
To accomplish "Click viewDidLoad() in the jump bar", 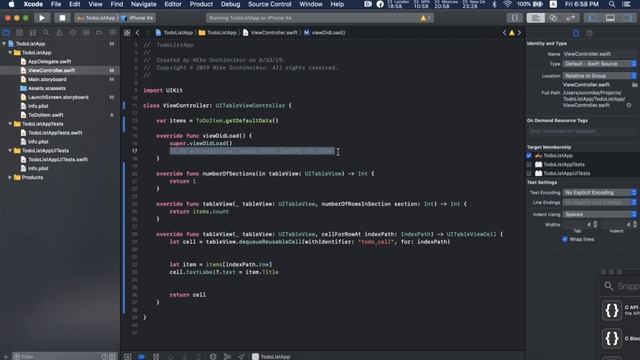I will [324, 33].
